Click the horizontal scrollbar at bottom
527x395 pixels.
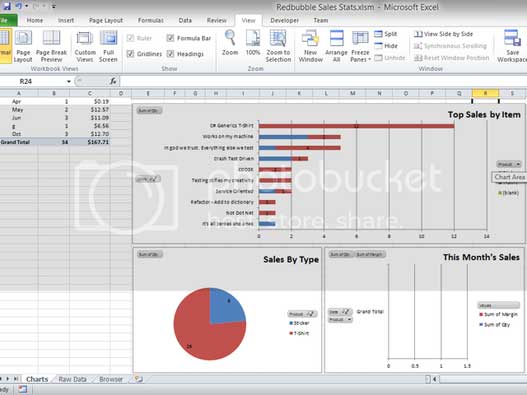482,379
